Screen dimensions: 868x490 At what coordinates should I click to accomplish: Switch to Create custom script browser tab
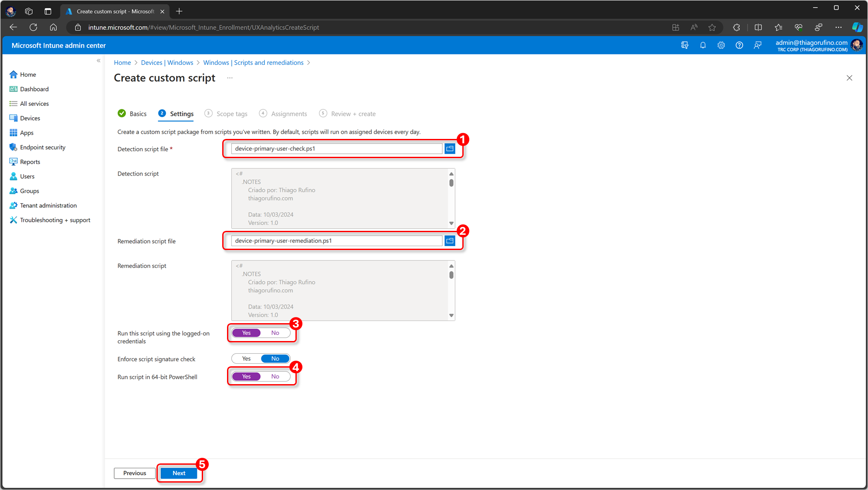115,11
